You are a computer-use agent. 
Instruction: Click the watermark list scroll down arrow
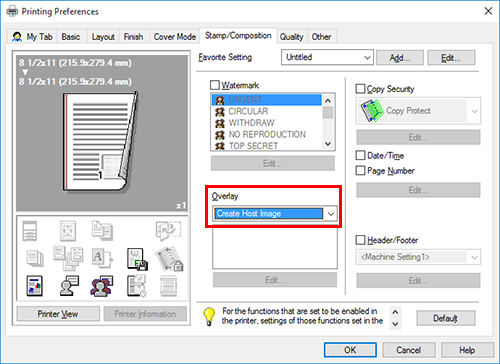[328, 144]
